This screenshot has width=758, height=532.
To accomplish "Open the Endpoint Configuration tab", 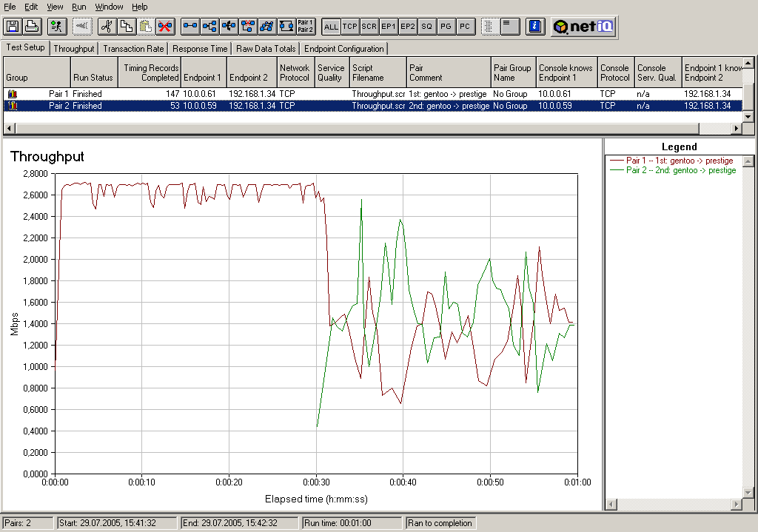I will coord(344,49).
